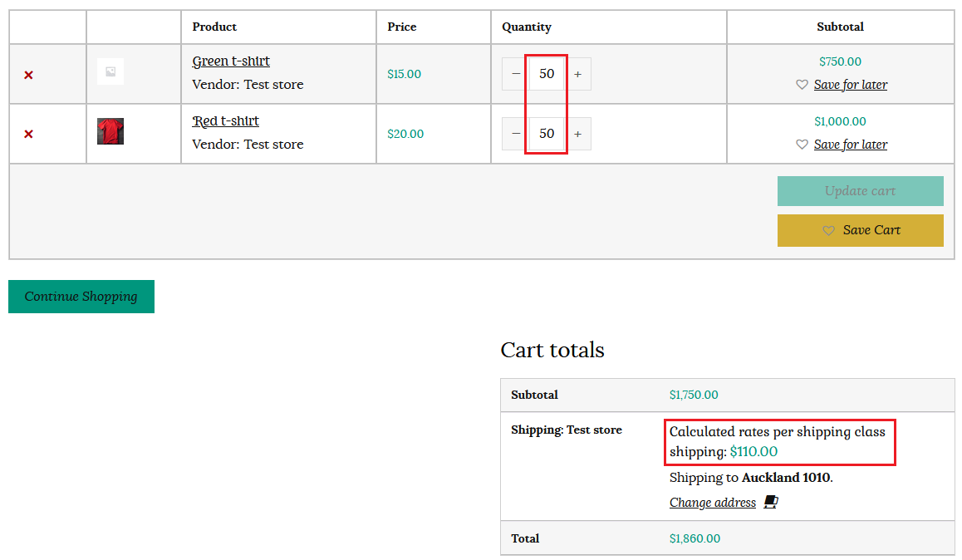Increase Green t-shirt quantity with plus
This screenshot has height=560, width=962.
577,74
